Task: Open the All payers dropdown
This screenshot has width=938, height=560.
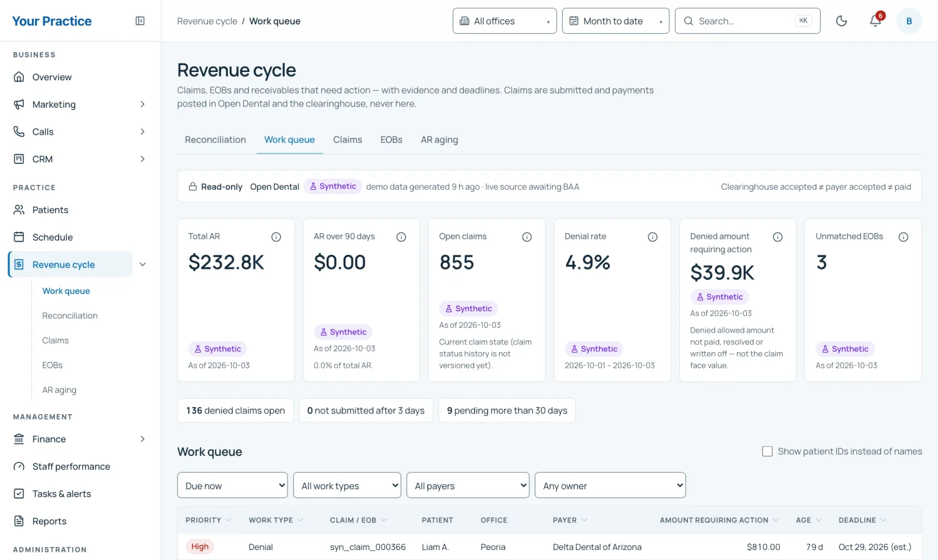Action: (x=468, y=486)
